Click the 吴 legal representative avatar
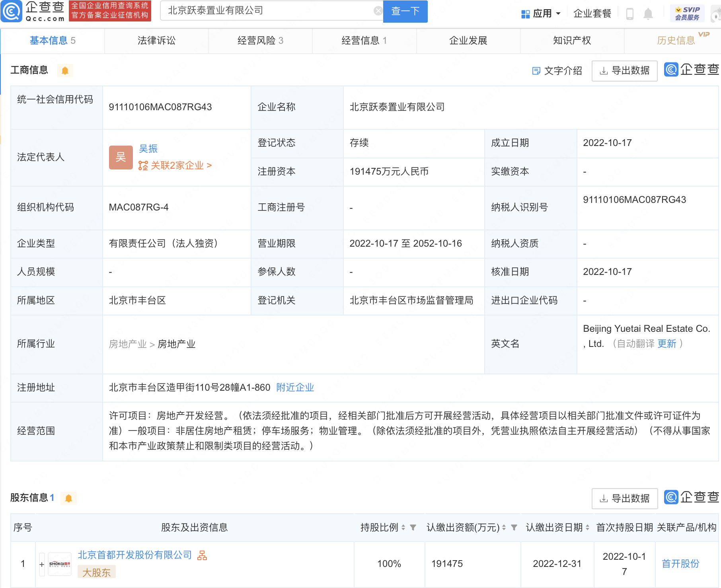The height and width of the screenshot is (588, 721). coord(121,157)
